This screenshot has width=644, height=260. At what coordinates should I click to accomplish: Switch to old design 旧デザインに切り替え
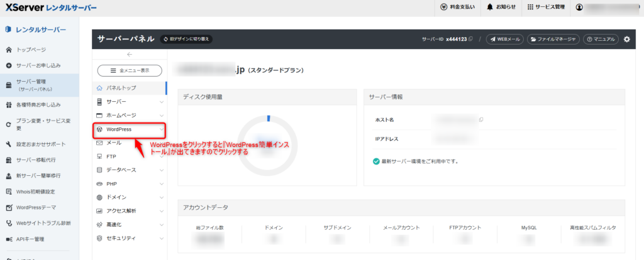pyautogui.click(x=186, y=40)
